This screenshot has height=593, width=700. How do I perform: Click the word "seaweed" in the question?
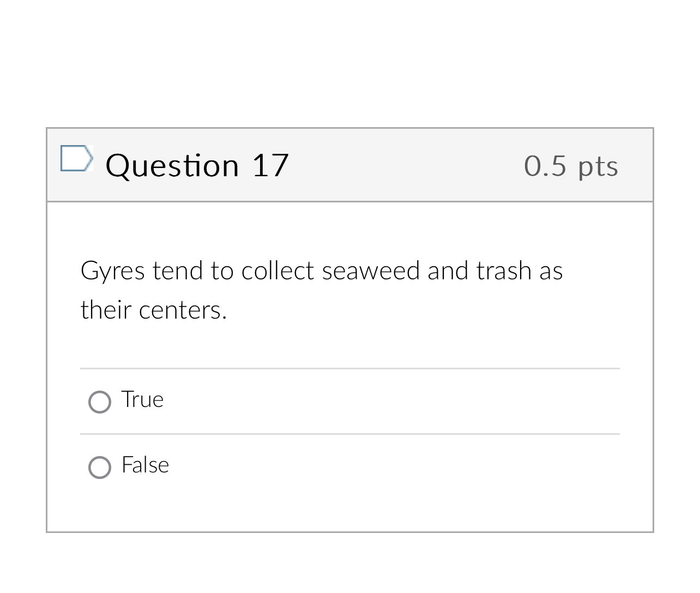pos(371,271)
